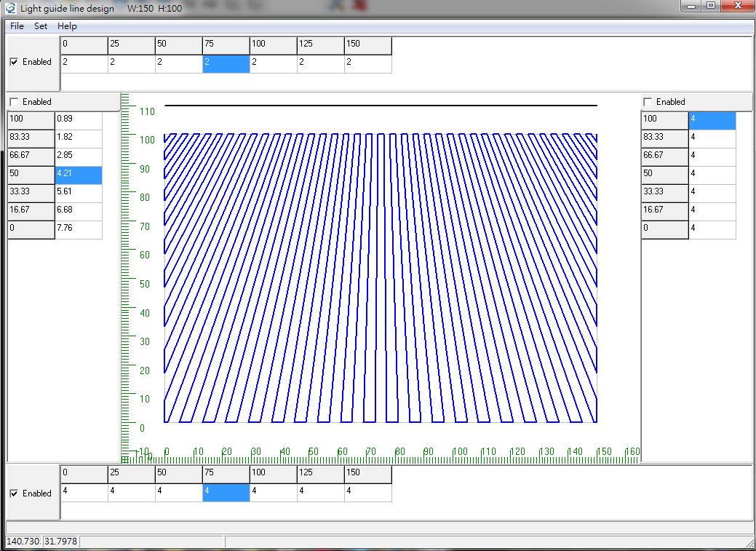The height and width of the screenshot is (551, 756).
Task: Select left table cell 0.89
Action: tap(79, 121)
